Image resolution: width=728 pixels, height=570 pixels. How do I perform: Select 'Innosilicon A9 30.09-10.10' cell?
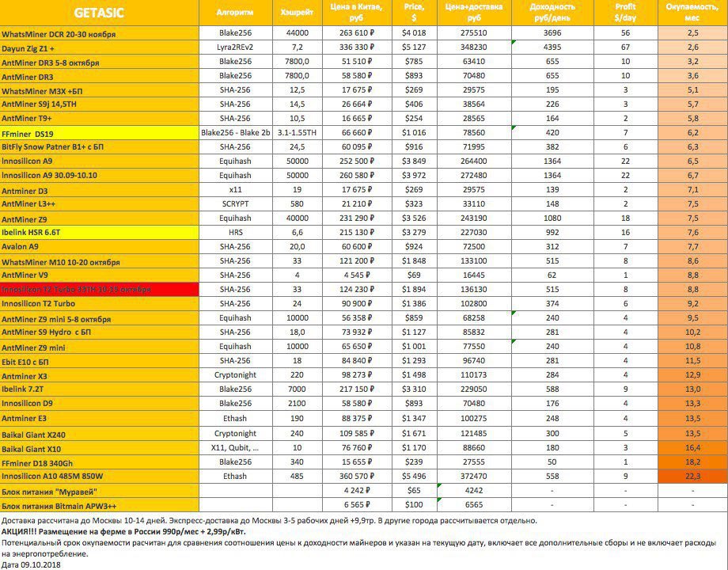[x=100, y=176]
